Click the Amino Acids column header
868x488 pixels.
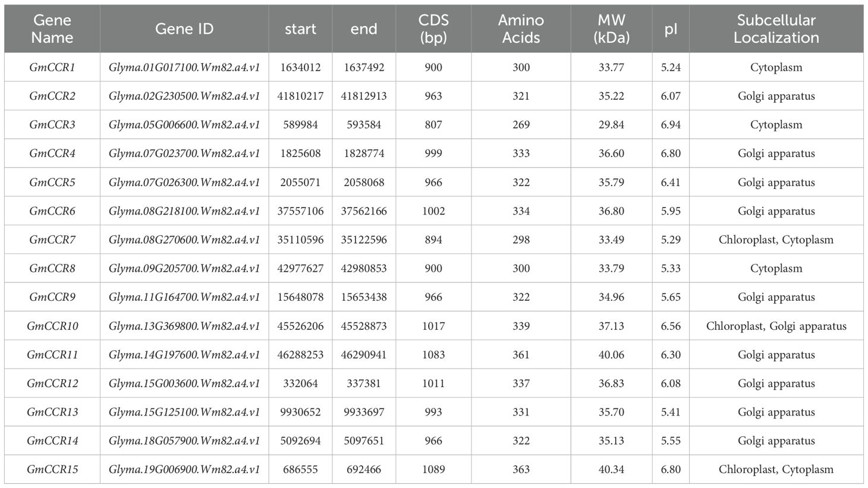[521, 29]
